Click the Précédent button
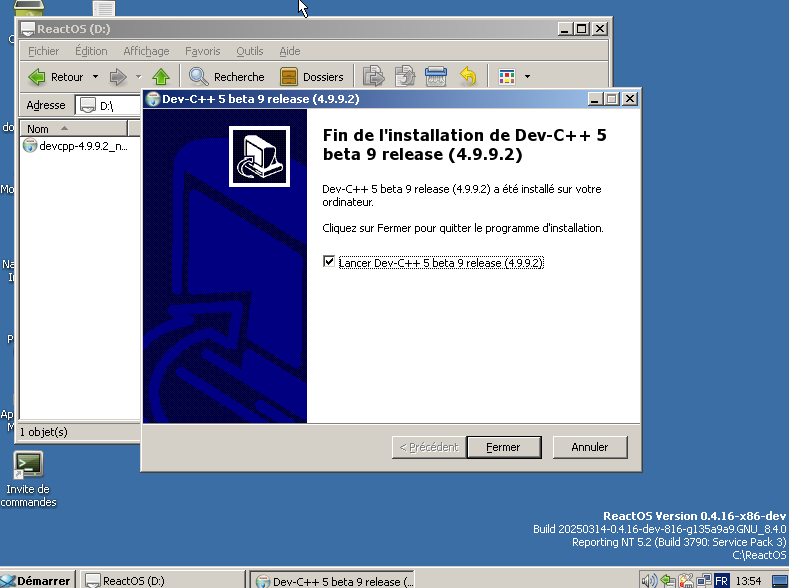Screen dimensions: 789x588 (429, 447)
